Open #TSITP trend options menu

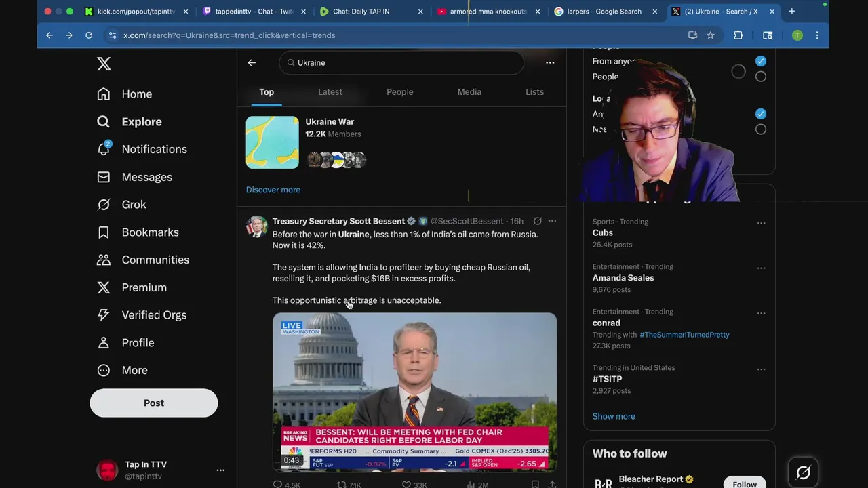[x=761, y=369]
